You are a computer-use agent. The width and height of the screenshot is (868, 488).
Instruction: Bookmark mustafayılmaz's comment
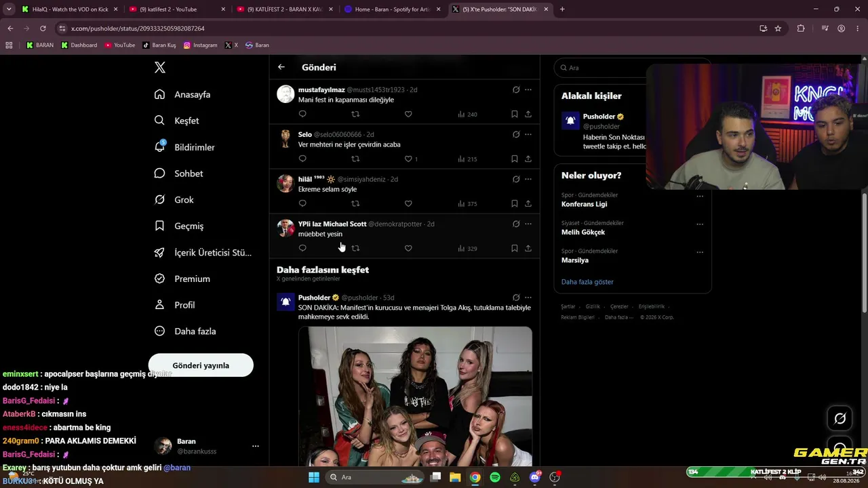[x=515, y=114]
